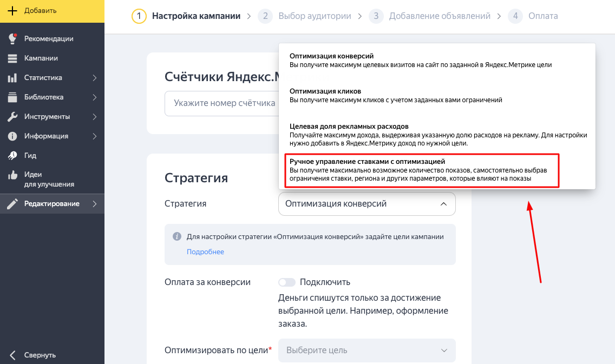Click the yellow Добавить button label
Image resolution: width=615 pixels, height=364 pixels.
click(x=41, y=11)
